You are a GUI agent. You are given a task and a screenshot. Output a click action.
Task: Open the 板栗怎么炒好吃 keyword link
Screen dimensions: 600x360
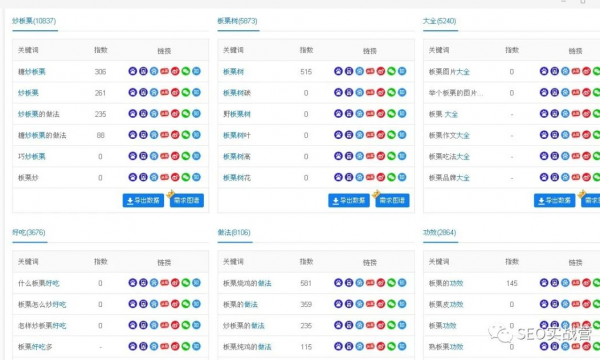(x=42, y=305)
